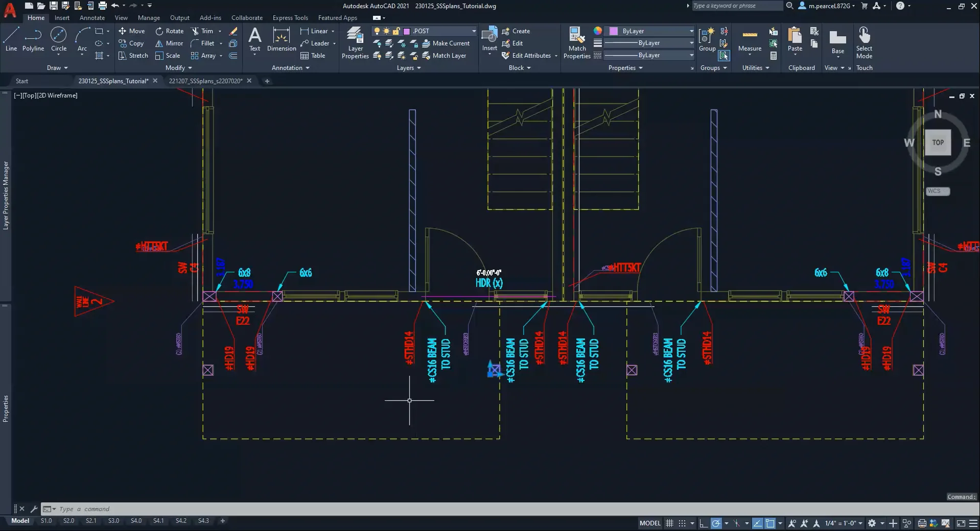Switch to the S2.0 layout tab
This screenshot has height=531, width=980.
pyautogui.click(x=68, y=521)
